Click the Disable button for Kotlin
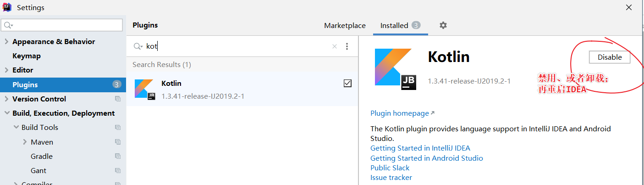This screenshot has height=185, width=644. [610, 57]
